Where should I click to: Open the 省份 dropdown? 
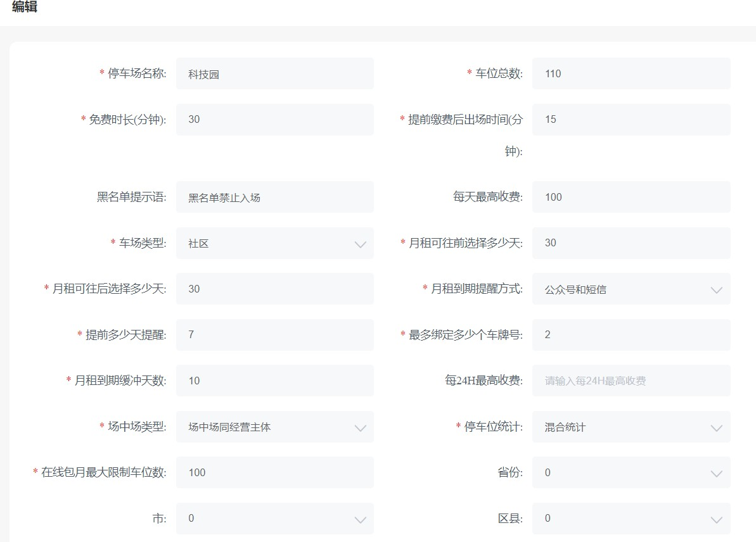point(631,472)
